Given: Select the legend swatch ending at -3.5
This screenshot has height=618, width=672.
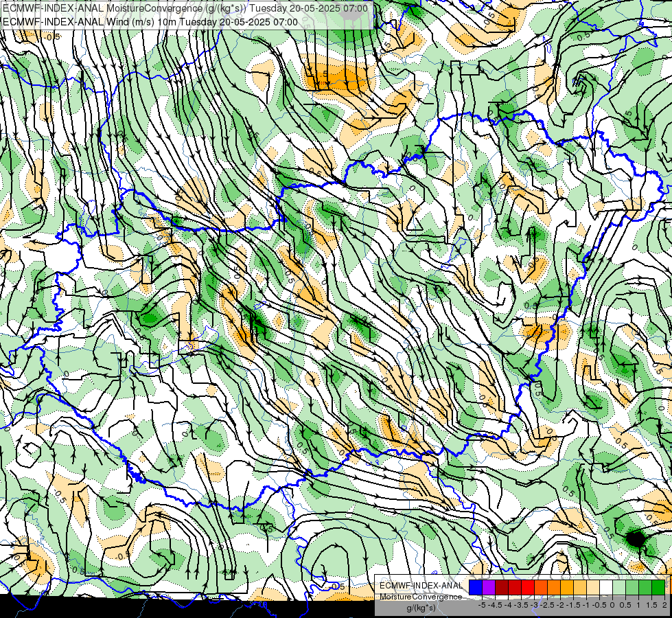Looking at the screenshot, I should 515,588.
